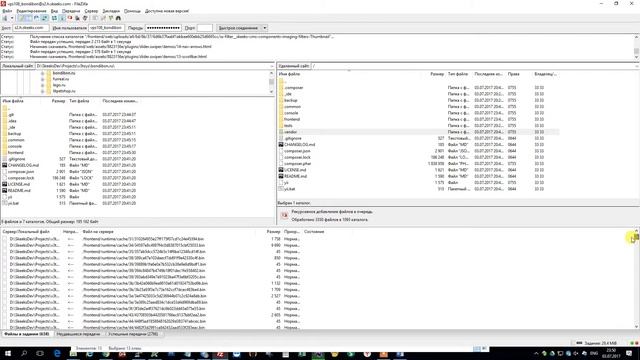Open the Передача menu
The width and height of the screenshot is (640, 360).
pyautogui.click(x=71, y=11)
